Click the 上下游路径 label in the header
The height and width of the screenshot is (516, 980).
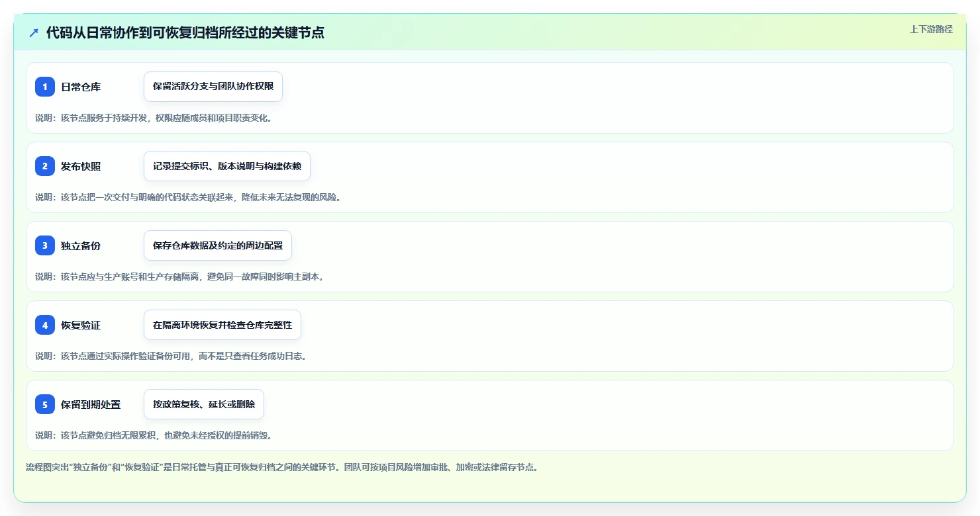point(932,29)
